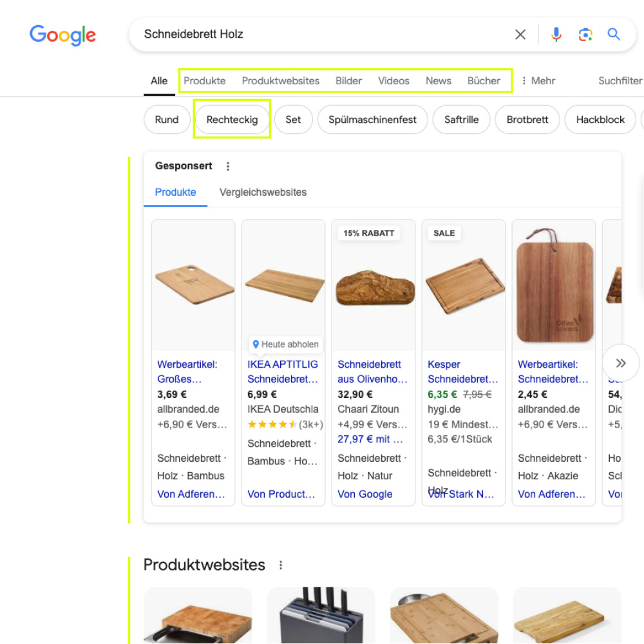Apply the Rund filter chip
Viewport: 644px width, 644px height.
tap(167, 120)
